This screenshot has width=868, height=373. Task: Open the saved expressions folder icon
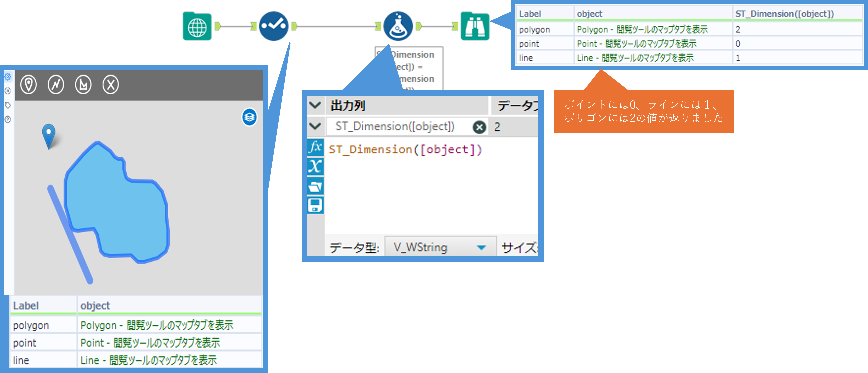point(315,186)
